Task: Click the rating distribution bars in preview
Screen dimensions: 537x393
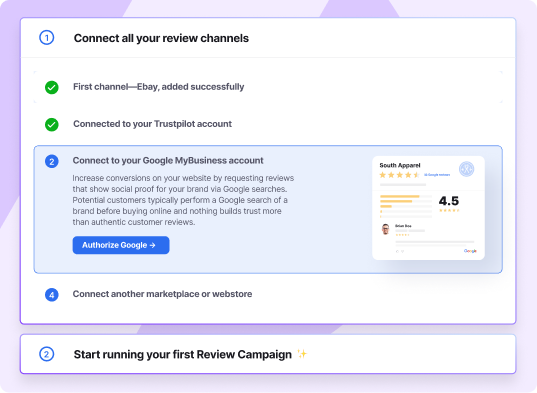Action: [406, 206]
